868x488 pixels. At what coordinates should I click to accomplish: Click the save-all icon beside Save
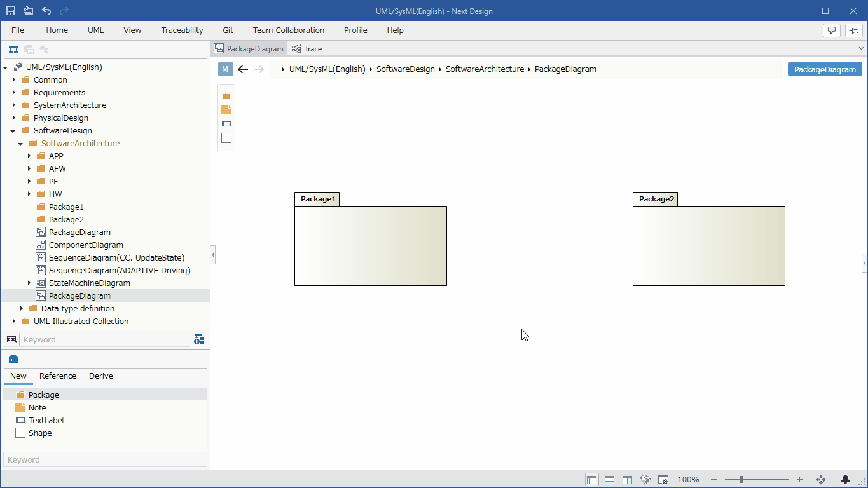(29, 11)
